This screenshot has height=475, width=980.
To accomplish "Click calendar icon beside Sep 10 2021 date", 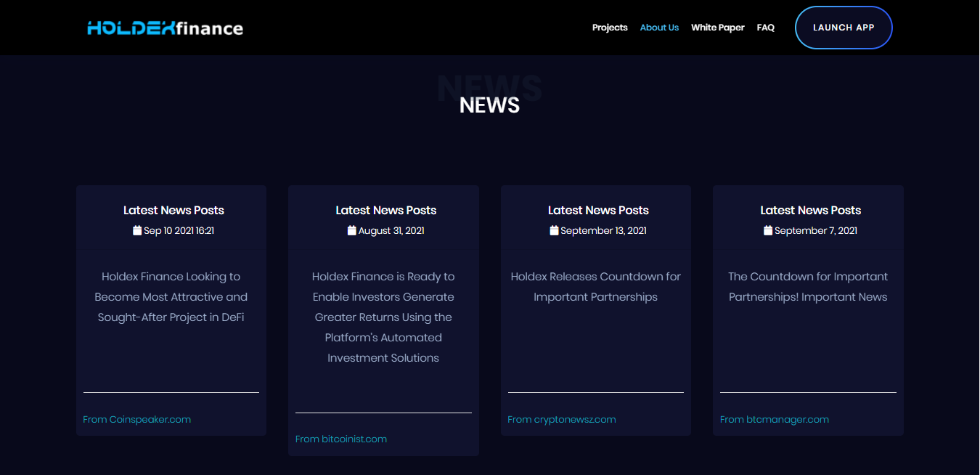I will point(137,230).
